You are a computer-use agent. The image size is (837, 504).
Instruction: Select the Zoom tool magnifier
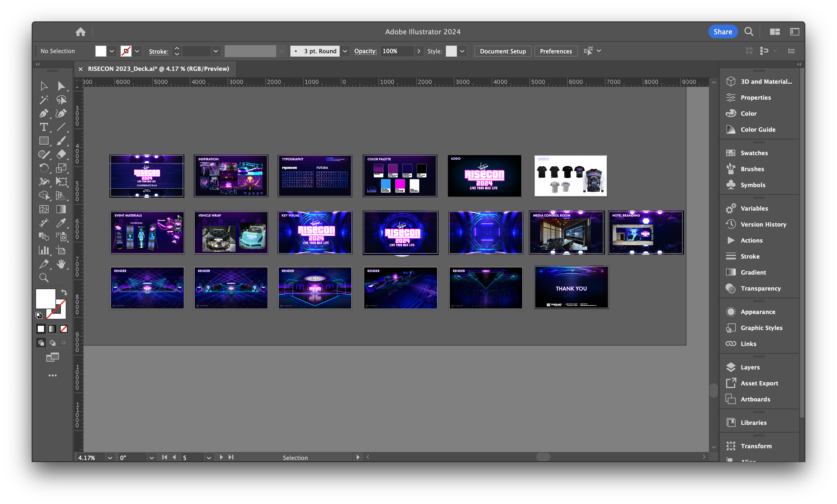coord(44,278)
